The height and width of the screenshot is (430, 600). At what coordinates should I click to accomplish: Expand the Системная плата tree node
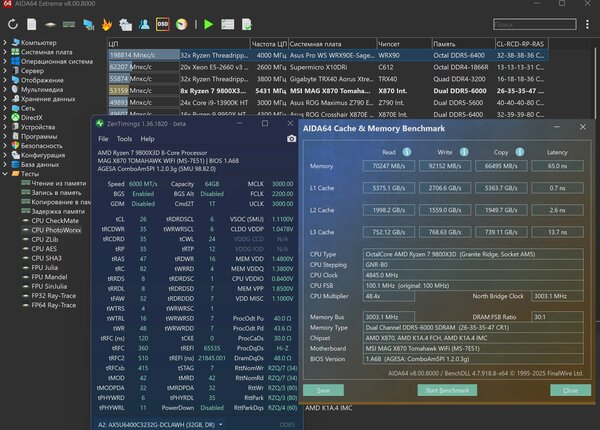pyautogui.click(x=5, y=52)
